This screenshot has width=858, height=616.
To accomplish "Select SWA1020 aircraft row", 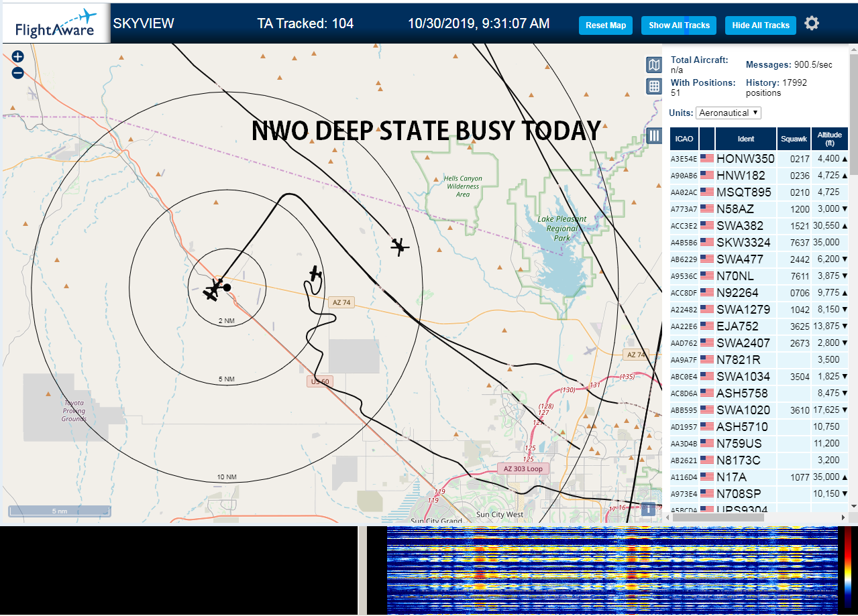I will 759,410.
